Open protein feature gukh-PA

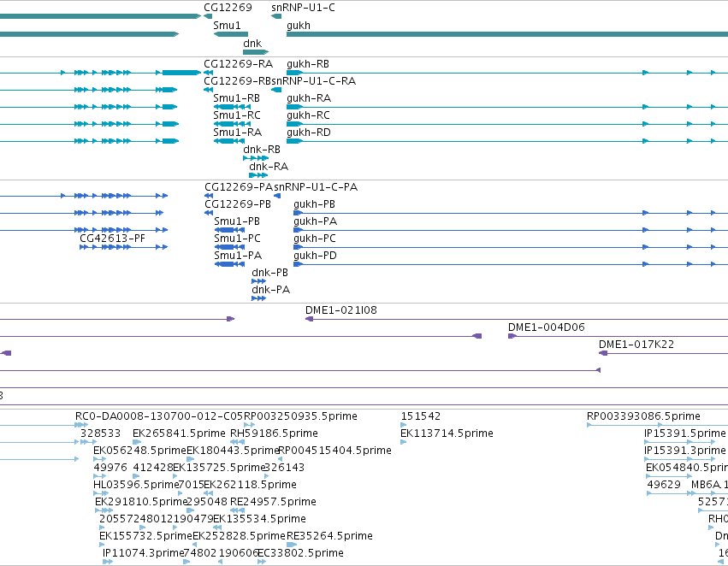coord(316,221)
